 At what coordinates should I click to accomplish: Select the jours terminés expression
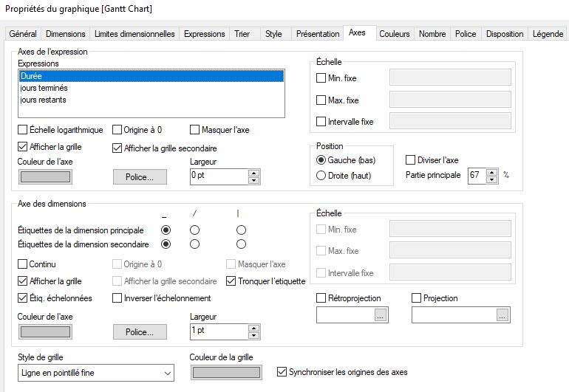pos(151,88)
